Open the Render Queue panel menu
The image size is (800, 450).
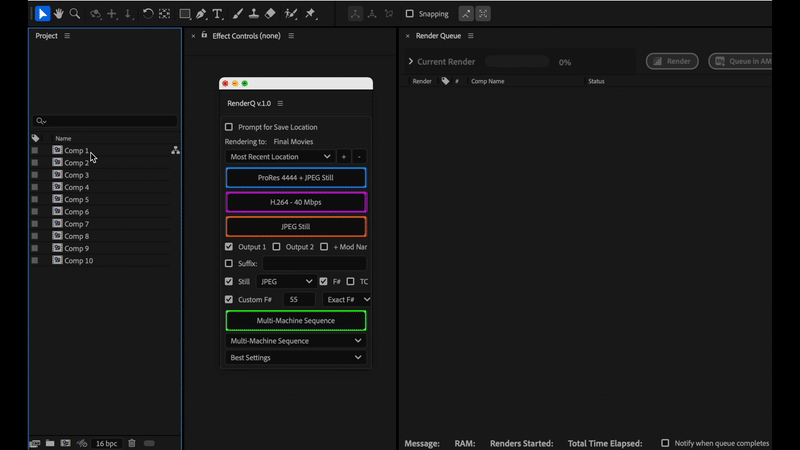pos(470,36)
